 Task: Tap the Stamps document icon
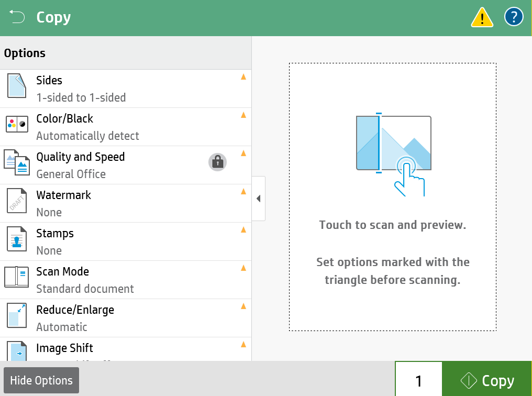click(x=16, y=239)
